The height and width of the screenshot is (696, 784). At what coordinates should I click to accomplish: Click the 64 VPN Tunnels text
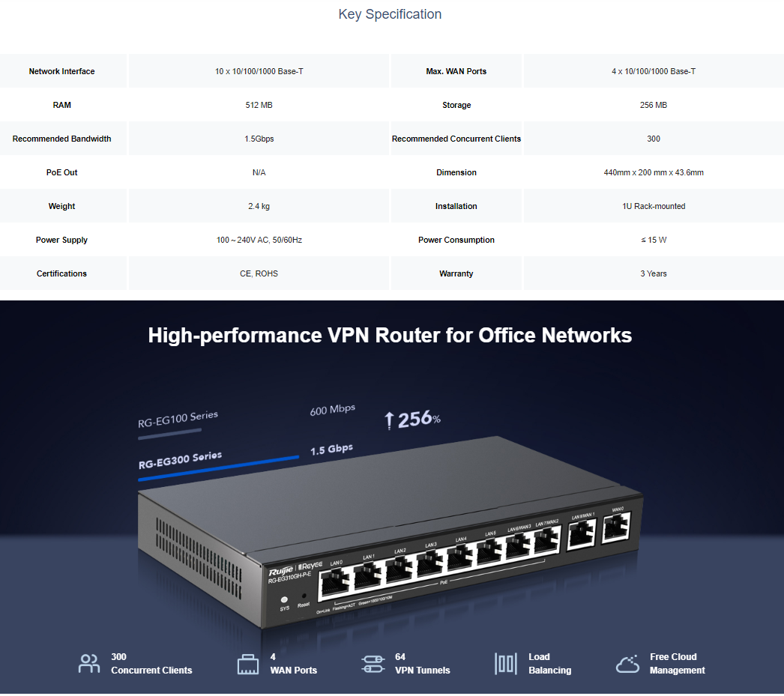pos(422,664)
